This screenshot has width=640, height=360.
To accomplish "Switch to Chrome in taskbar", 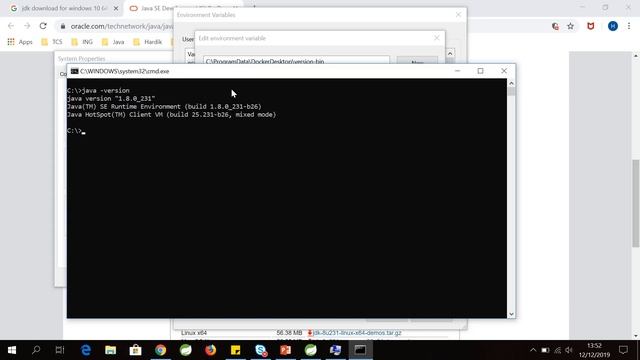I will [x=160, y=350].
